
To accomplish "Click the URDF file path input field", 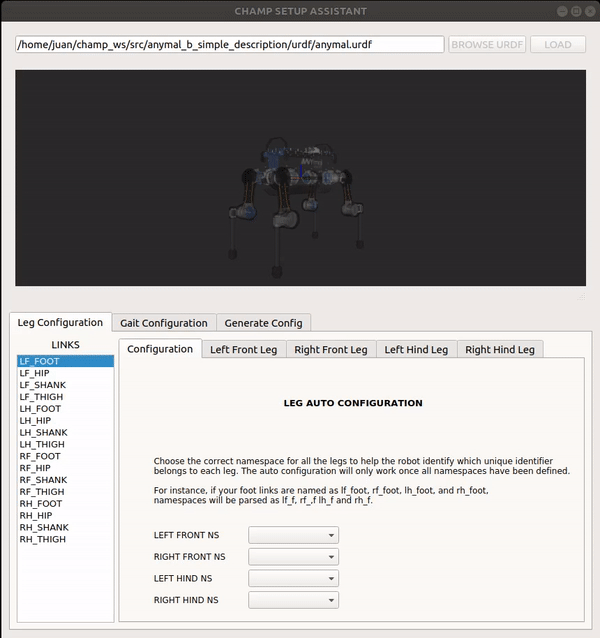I will (229, 44).
